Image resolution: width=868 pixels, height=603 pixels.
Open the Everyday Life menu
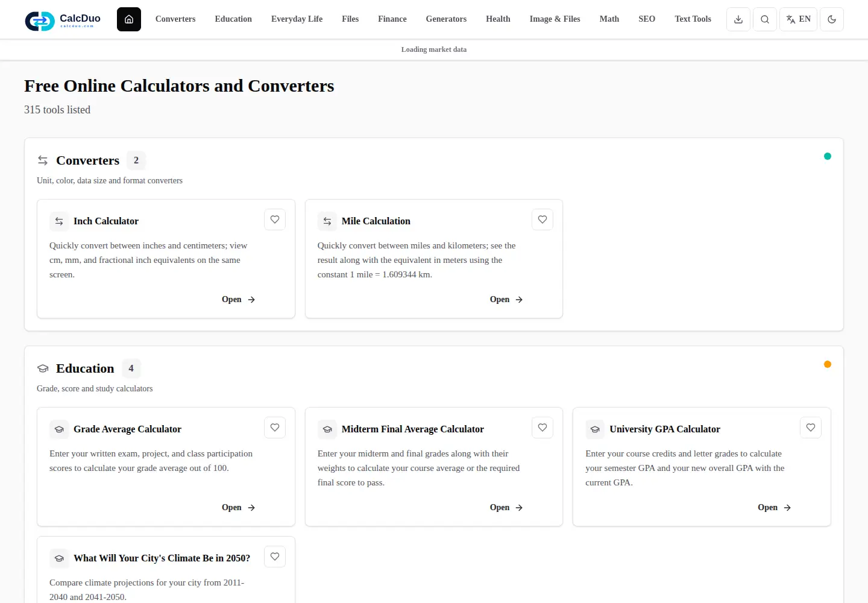(297, 19)
